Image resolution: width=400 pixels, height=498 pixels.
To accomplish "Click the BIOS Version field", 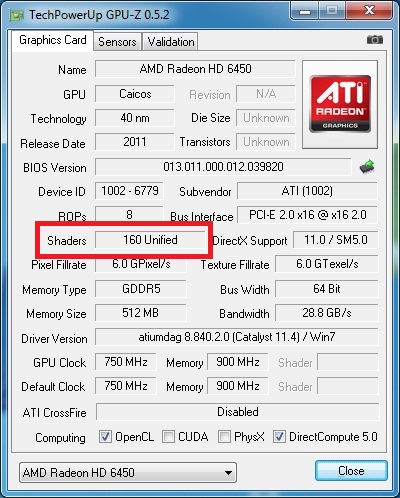I will pos(223,167).
